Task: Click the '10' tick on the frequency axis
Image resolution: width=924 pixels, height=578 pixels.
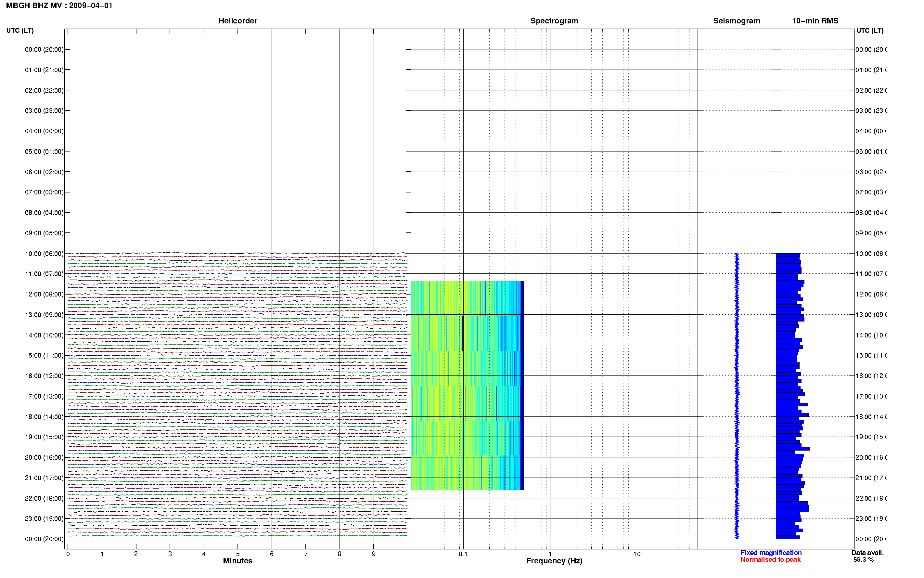Action: pos(637,554)
